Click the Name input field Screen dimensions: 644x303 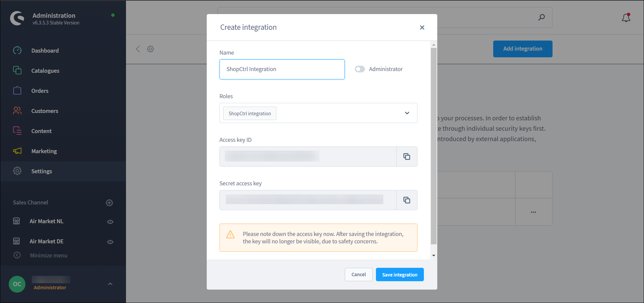(x=282, y=69)
